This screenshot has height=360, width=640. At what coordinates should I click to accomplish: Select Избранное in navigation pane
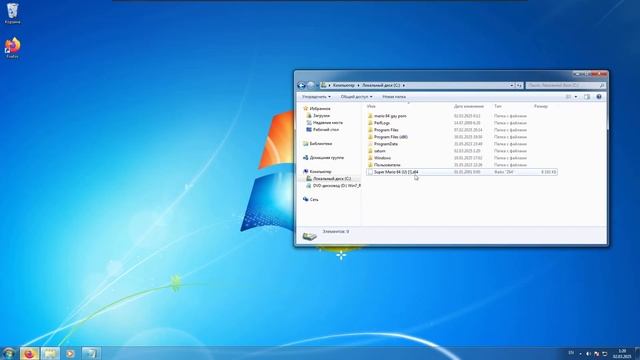click(x=320, y=109)
